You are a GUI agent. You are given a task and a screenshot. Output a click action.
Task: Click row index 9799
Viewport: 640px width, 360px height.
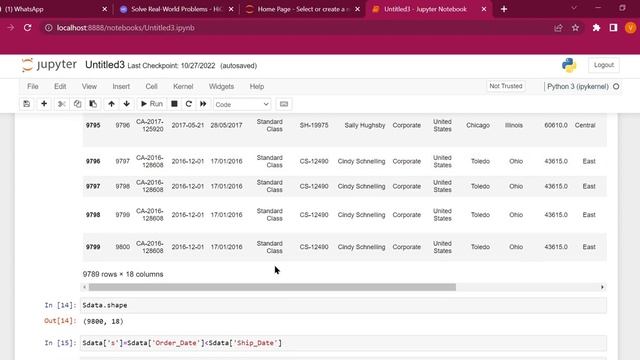coord(93,247)
